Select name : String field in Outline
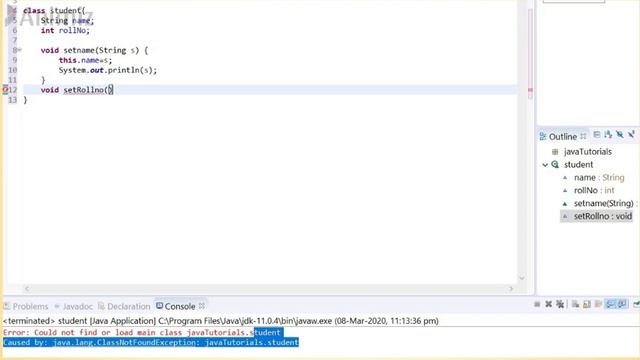640x360 pixels. [599, 178]
